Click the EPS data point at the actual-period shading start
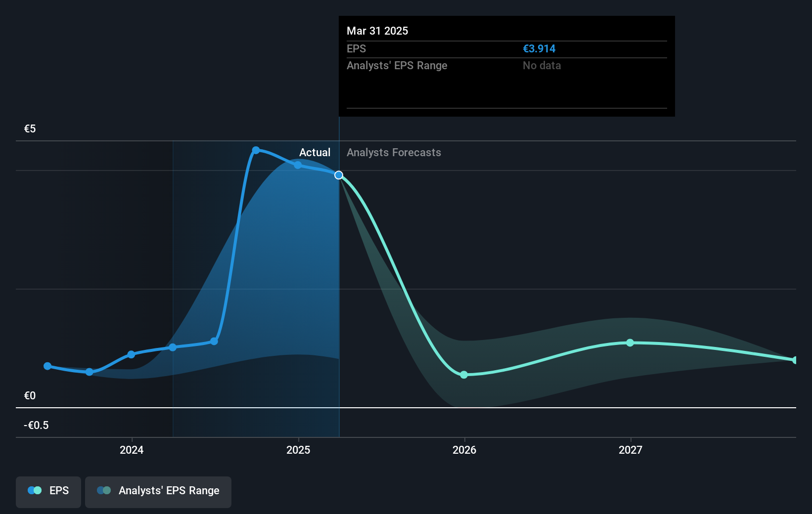 pos(173,347)
